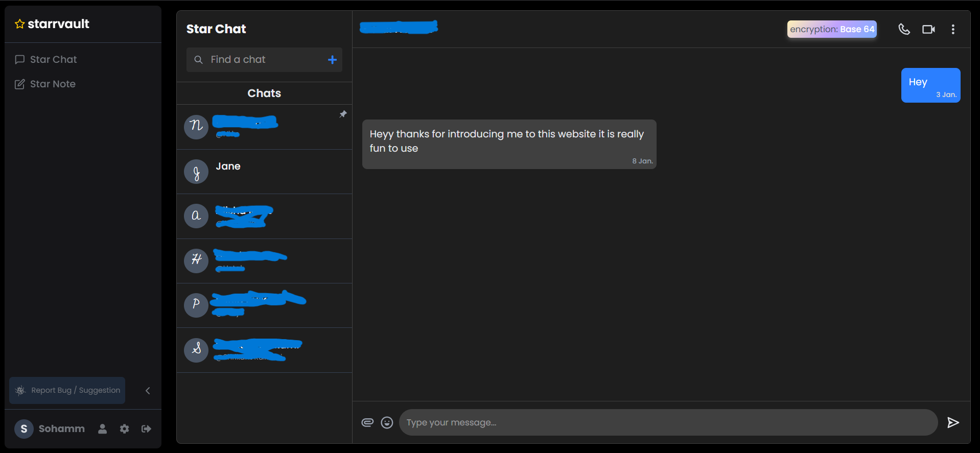
Task: Unpin the pinned chat at the top
Action: pyautogui.click(x=342, y=114)
